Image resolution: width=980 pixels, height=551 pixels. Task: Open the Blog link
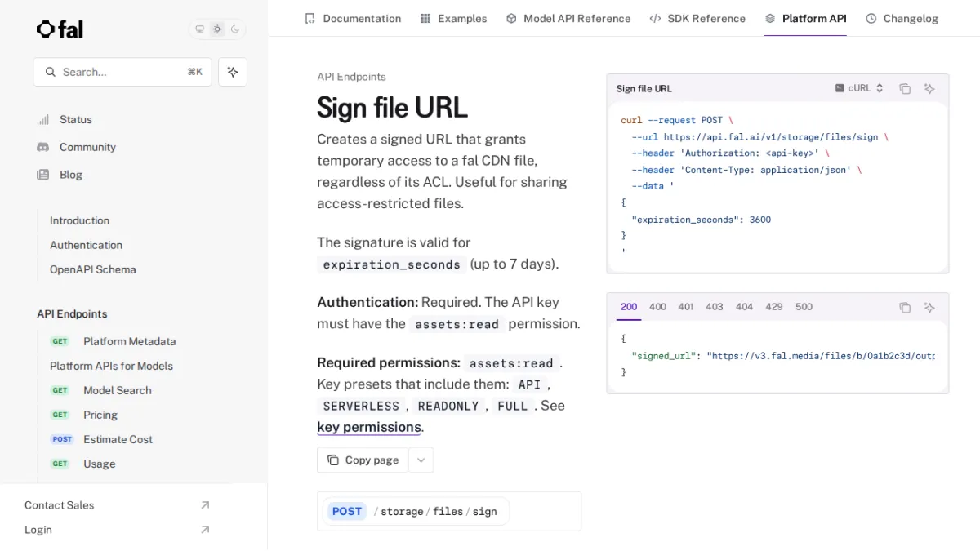pos(71,175)
